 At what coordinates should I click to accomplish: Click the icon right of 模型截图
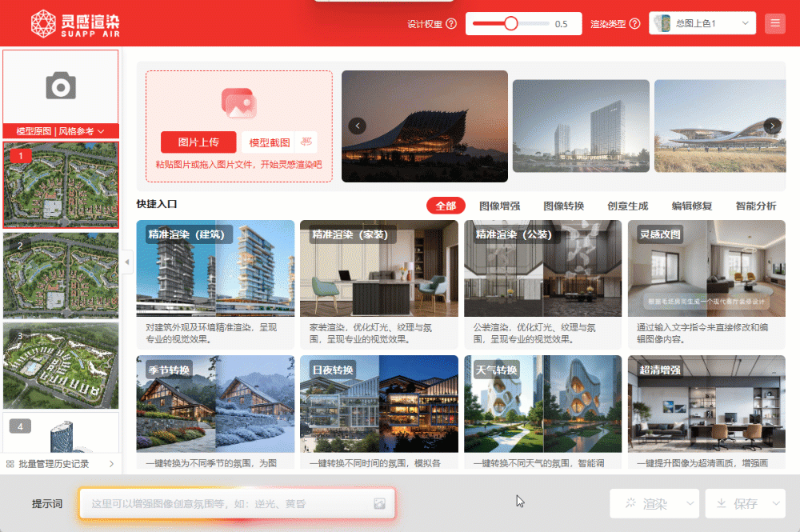306,142
